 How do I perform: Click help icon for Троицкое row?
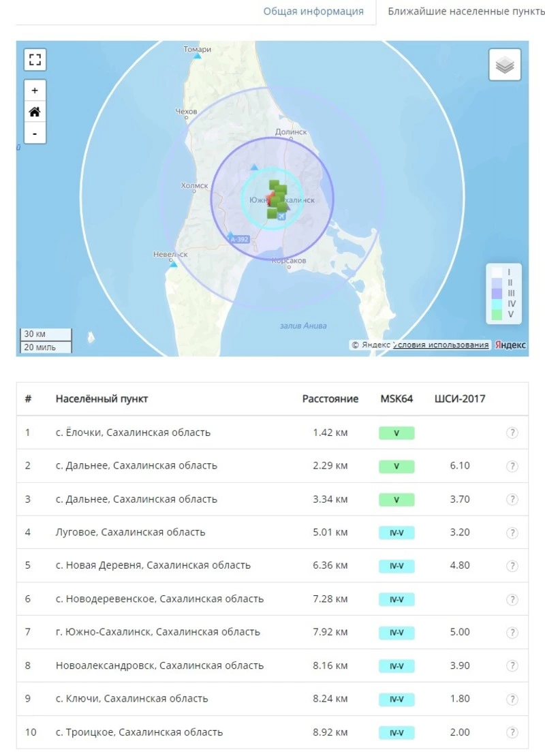[x=512, y=733]
